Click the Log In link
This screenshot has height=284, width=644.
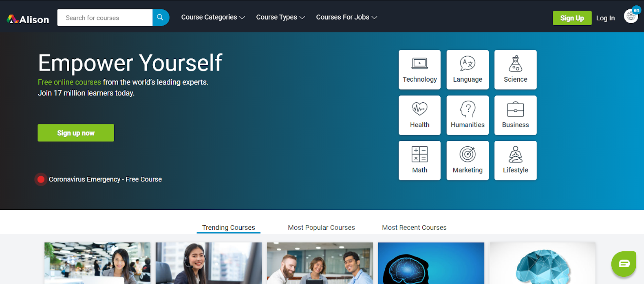coord(605,18)
